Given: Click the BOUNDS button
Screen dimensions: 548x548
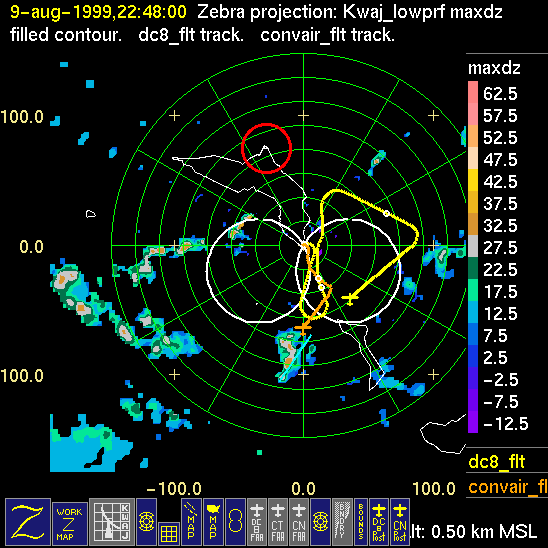Looking at the screenshot, I should tap(361, 522).
